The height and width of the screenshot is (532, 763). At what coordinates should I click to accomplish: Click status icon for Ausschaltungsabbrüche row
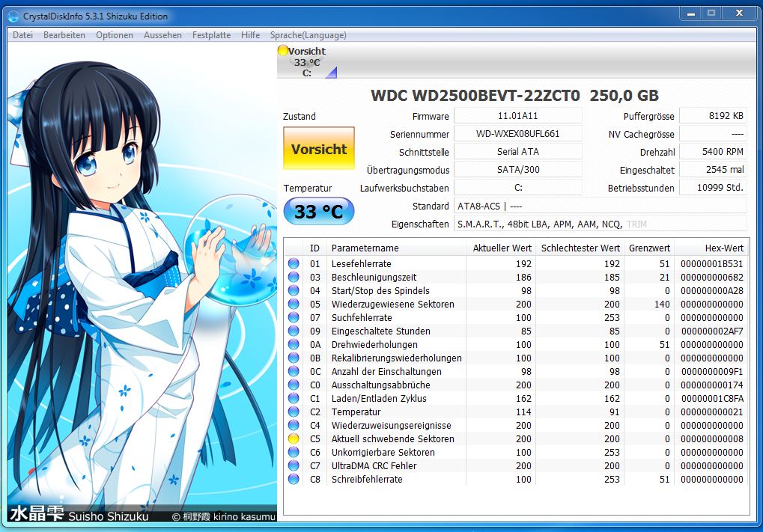click(294, 385)
